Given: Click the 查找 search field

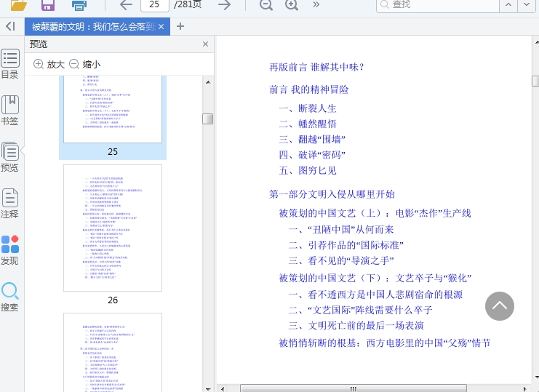Looking at the screenshot, I should pyautogui.click(x=438, y=5).
